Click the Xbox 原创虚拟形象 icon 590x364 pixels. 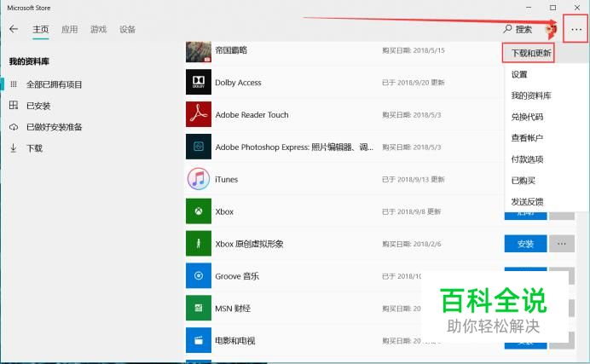pyautogui.click(x=199, y=244)
